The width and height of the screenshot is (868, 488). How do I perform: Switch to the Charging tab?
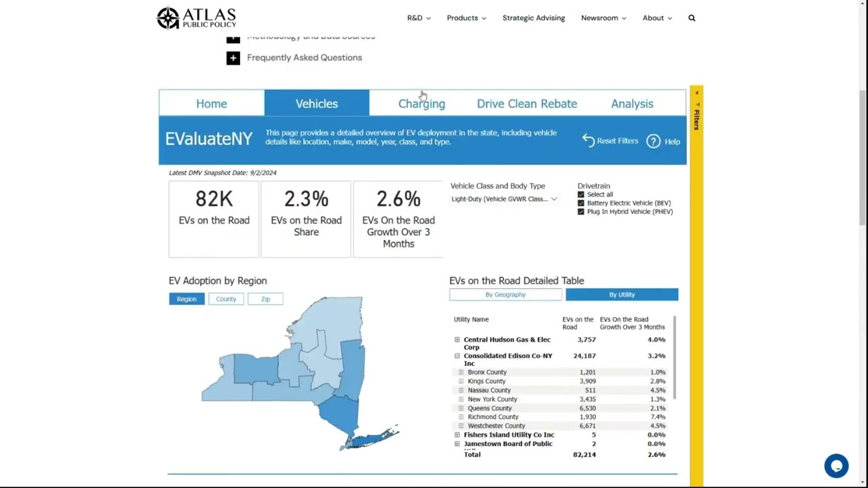point(422,103)
